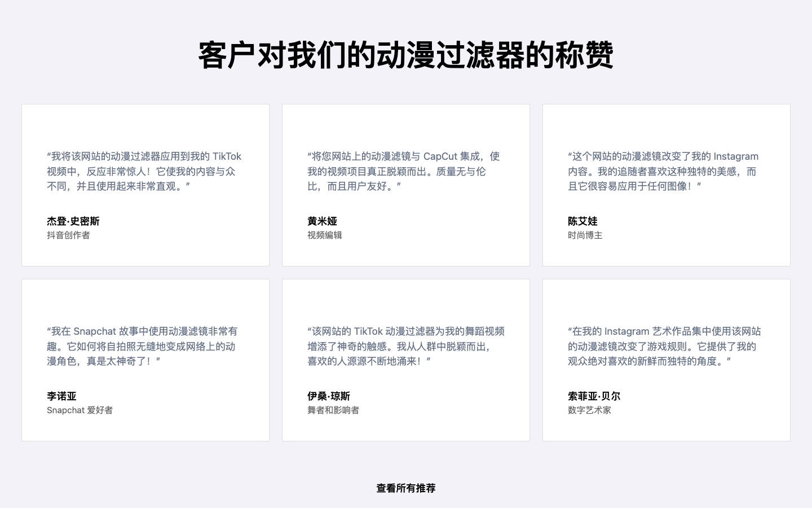Image resolution: width=812 pixels, height=508 pixels.
Task: Click the author name 杰登·史密斯
Action: point(73,221)
